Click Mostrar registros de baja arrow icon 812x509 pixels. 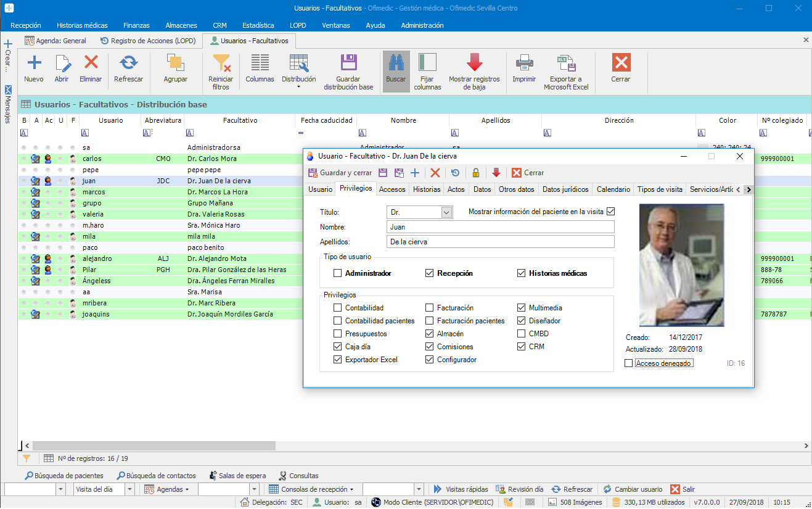tap(474, 63)
